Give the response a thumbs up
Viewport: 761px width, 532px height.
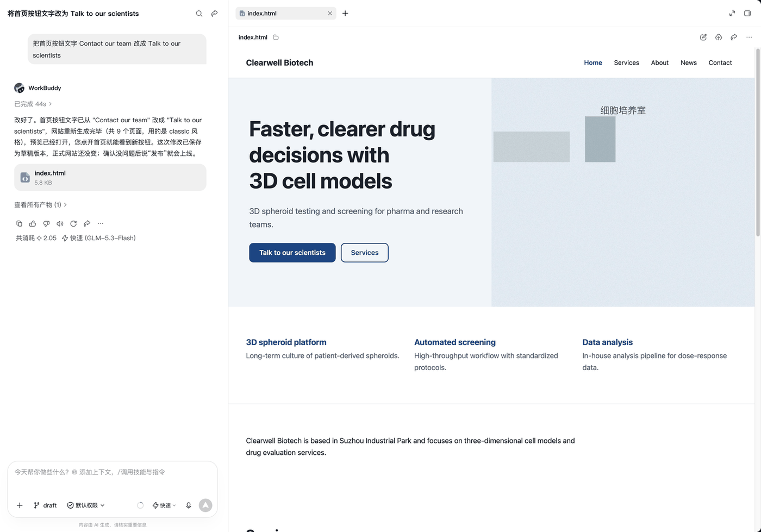point(33,223)
